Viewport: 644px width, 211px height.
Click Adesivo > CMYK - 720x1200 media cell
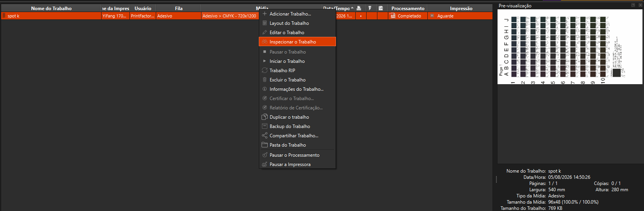point(229,16)
